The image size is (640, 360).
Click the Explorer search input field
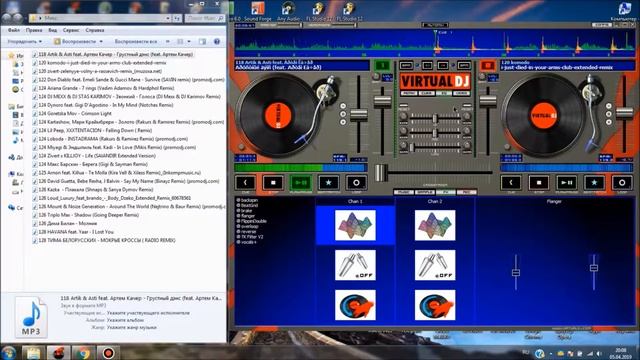pos(205,18)
